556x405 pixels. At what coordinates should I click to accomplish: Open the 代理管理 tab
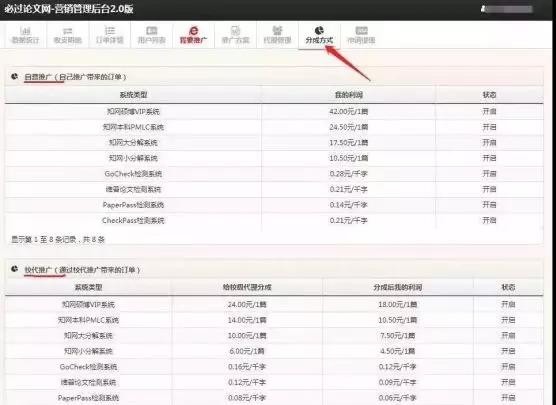pyautogui.click(x=277, y=35)
